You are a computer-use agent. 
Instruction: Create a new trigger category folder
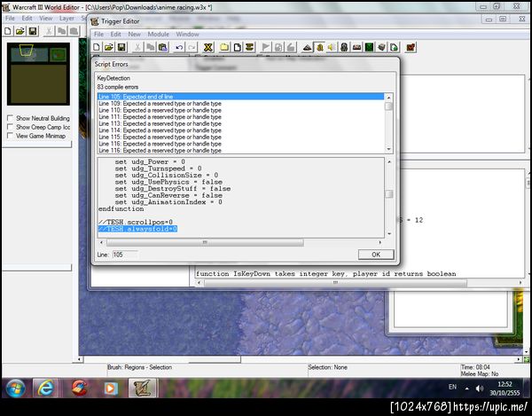click(224, 47)
